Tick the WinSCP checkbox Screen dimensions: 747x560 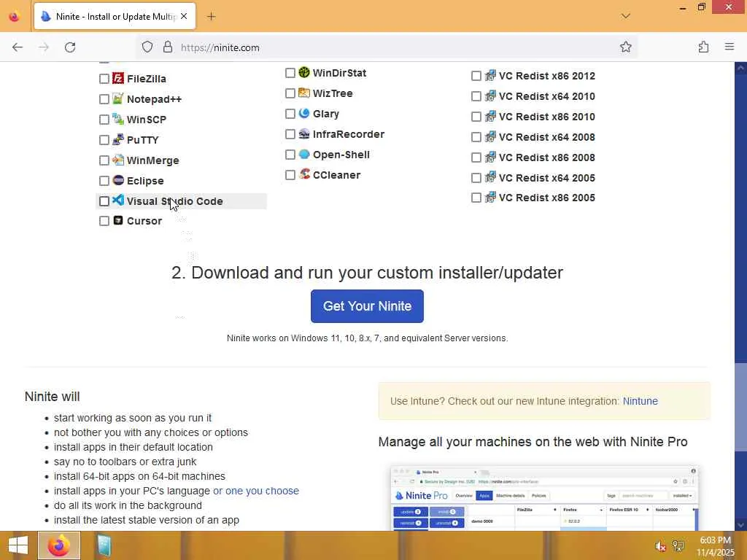tap(104, 120)
